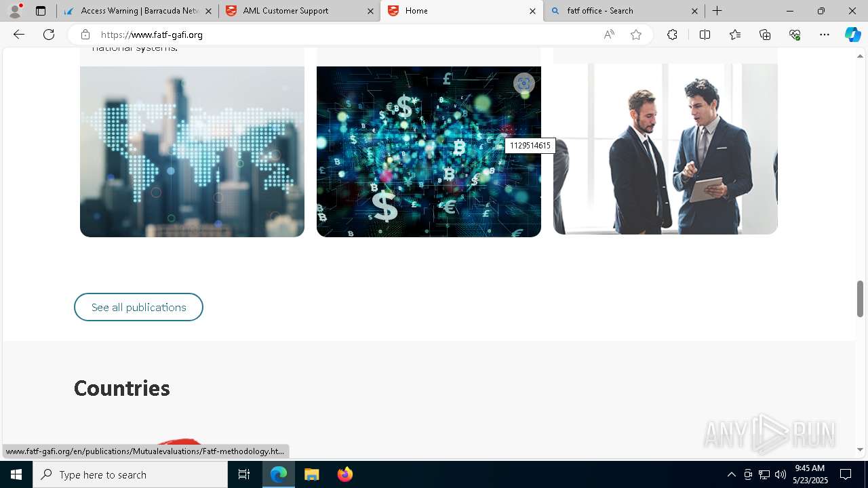View site information lock icon

85,35
